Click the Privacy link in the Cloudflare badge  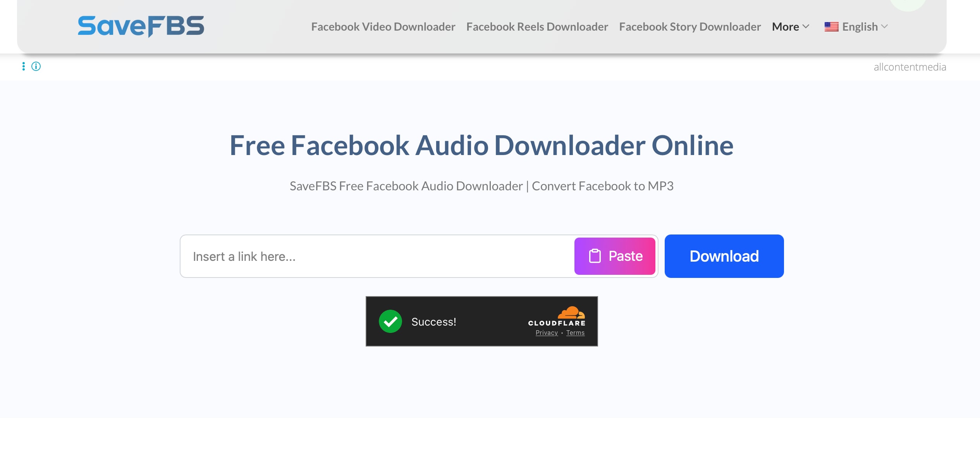coord(546,333)
